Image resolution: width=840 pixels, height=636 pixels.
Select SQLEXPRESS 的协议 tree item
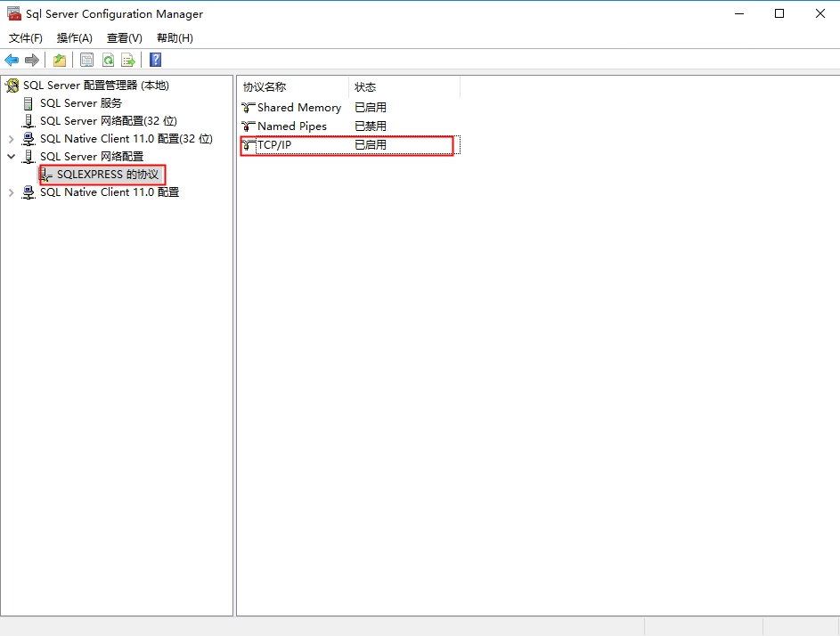point(107,175)
